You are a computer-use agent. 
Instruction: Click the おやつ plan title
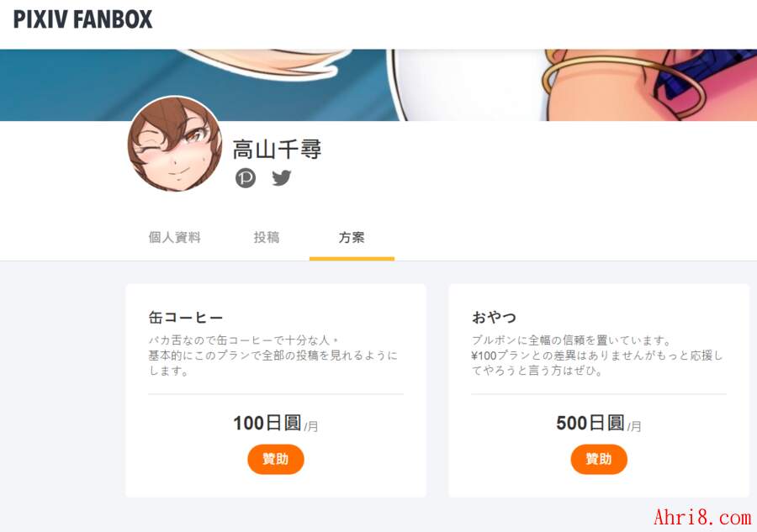tap(494, 318)
